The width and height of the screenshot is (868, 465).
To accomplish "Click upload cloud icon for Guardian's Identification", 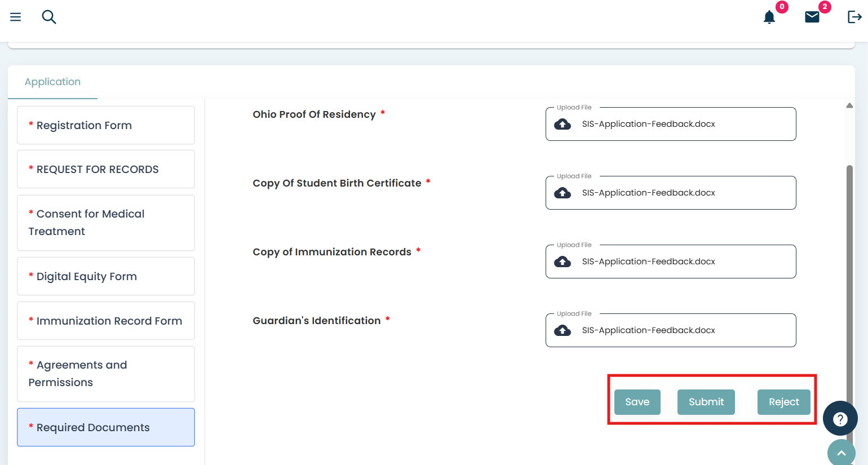I will point(563,330).
